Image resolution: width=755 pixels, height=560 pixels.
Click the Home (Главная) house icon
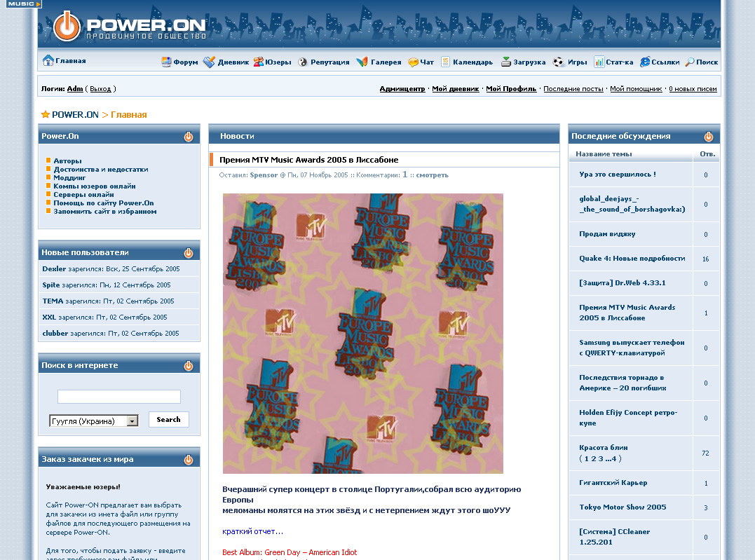[48, 60]
